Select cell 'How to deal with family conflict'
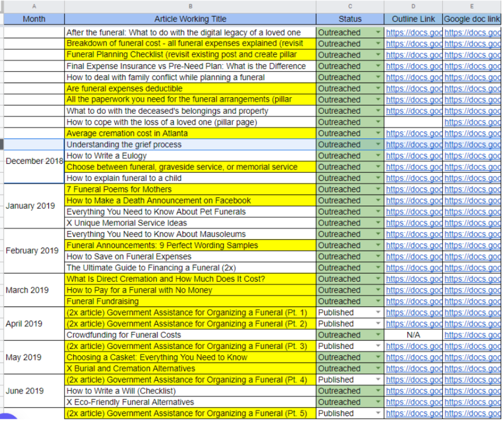The height and width of the screenshot is (422, 504). [191, 78]
